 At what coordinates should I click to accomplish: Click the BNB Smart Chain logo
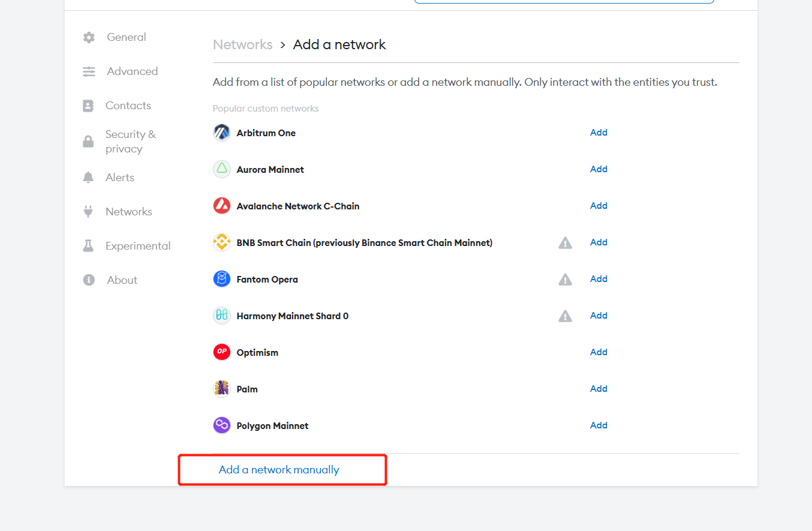coord(222,242)
